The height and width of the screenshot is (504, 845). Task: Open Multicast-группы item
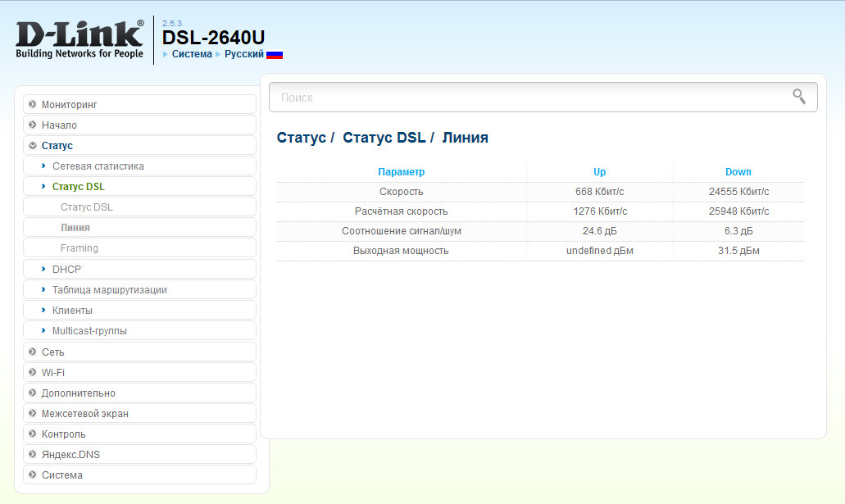pos(89,331)
